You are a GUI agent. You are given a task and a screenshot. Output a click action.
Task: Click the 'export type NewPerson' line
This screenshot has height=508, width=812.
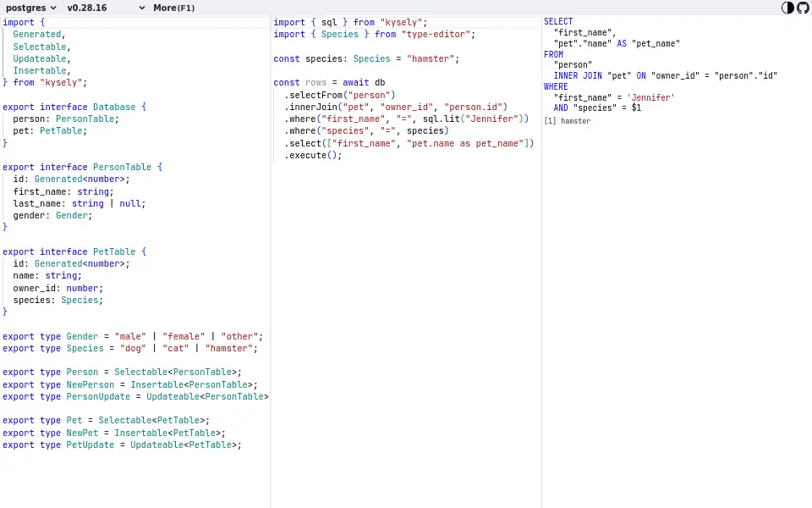(x=130, y=384)
